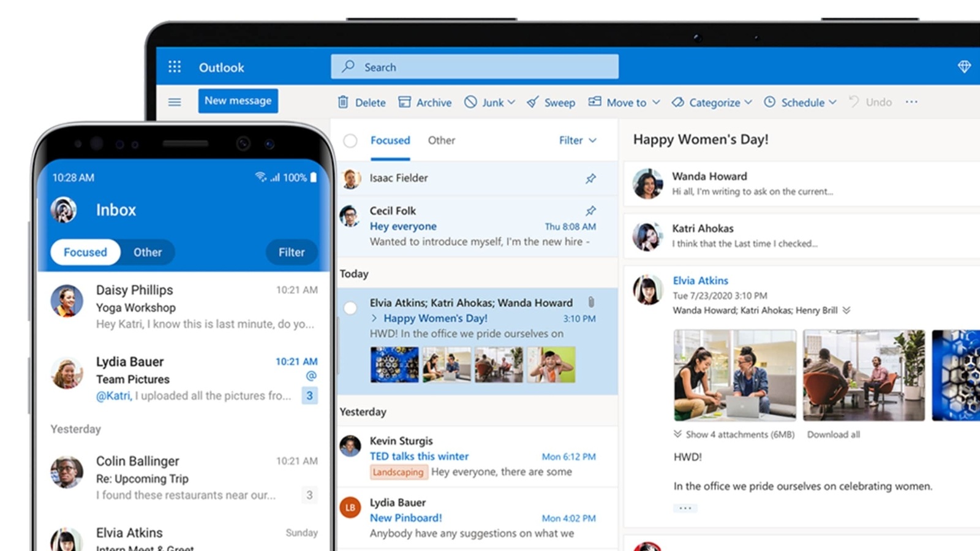Click Kevin Sturgis's avatar in message list
The width and height of the screenshot is (980, 551).
(x=350, y=446)
